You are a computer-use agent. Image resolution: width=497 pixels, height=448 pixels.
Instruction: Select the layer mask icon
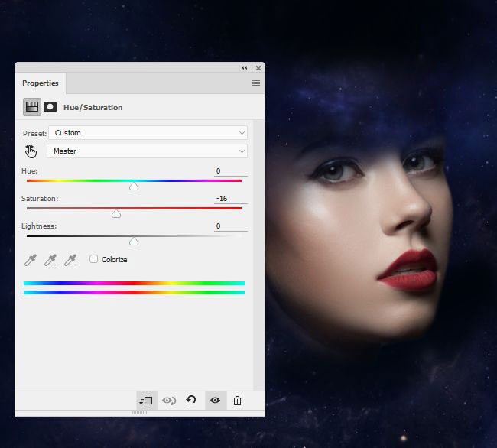pos(50,107)
